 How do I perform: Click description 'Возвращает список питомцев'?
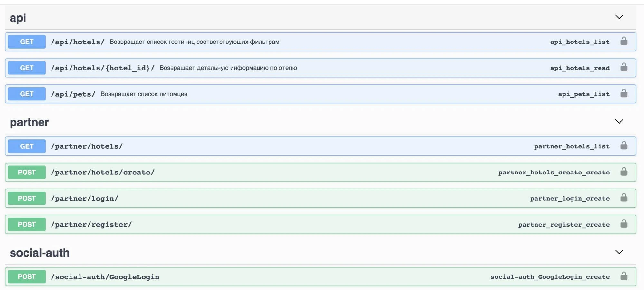[x=144, y=94]
